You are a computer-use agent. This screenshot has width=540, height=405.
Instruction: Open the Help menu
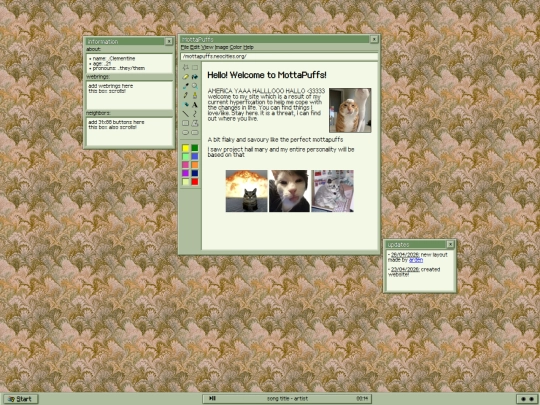248,47
